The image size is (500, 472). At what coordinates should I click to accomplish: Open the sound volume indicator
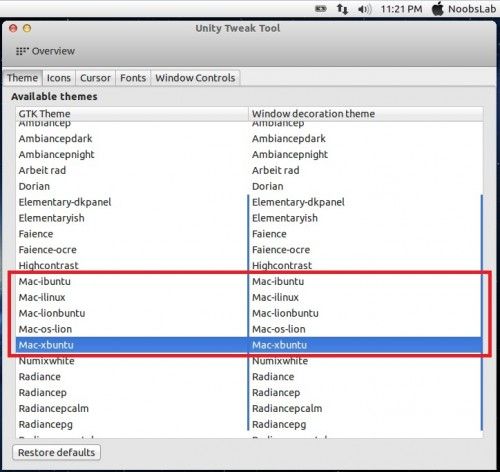[x=364, y=9]
